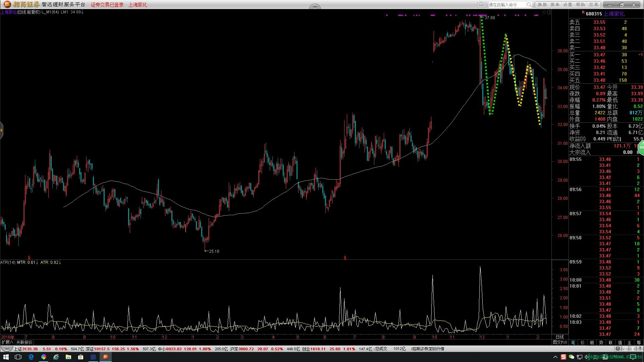
Task: Click the diamond icon above chart
Action: [x=544, y=12]
